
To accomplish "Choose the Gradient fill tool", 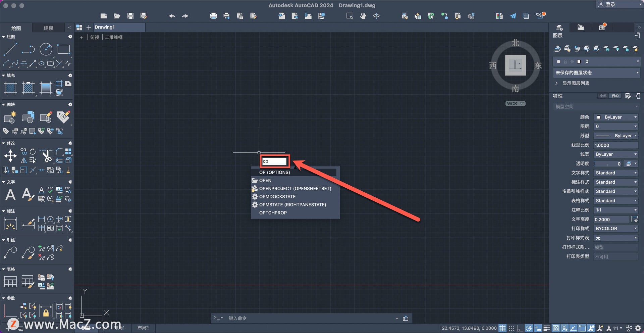I will [x=46, y=88].
